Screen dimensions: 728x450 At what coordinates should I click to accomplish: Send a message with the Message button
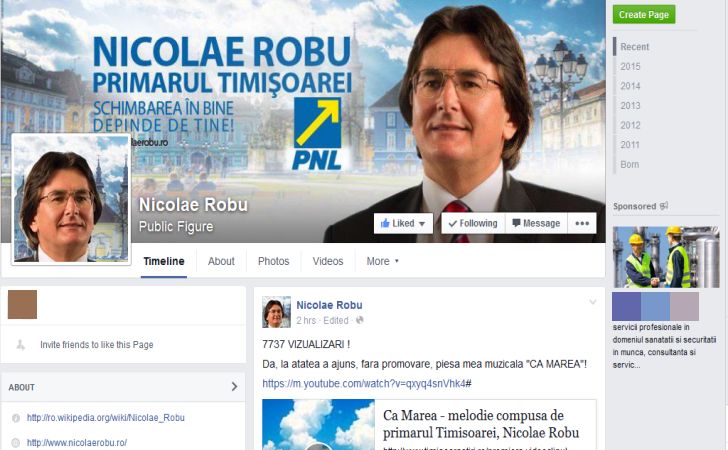536,223
